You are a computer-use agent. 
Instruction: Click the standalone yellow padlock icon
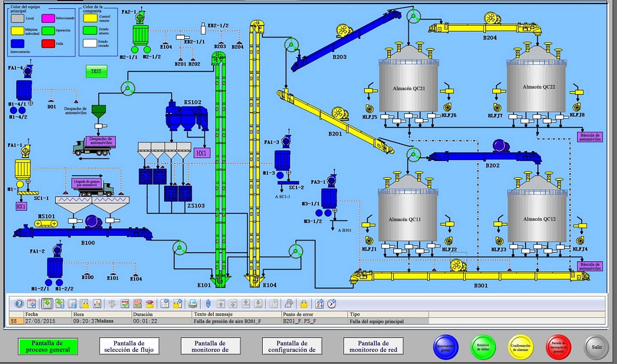[x=304, y=304]
